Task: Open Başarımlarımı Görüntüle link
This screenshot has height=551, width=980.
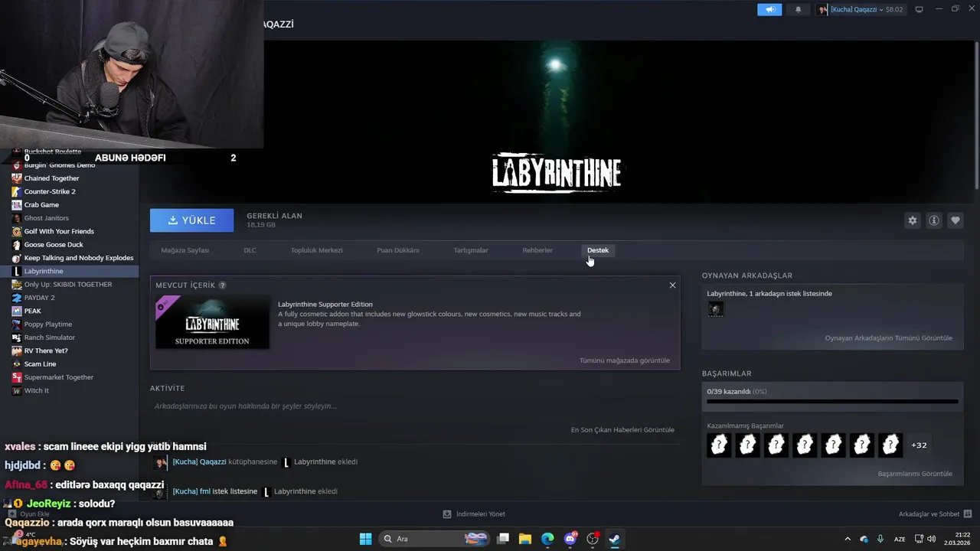Action: point(915,474)
